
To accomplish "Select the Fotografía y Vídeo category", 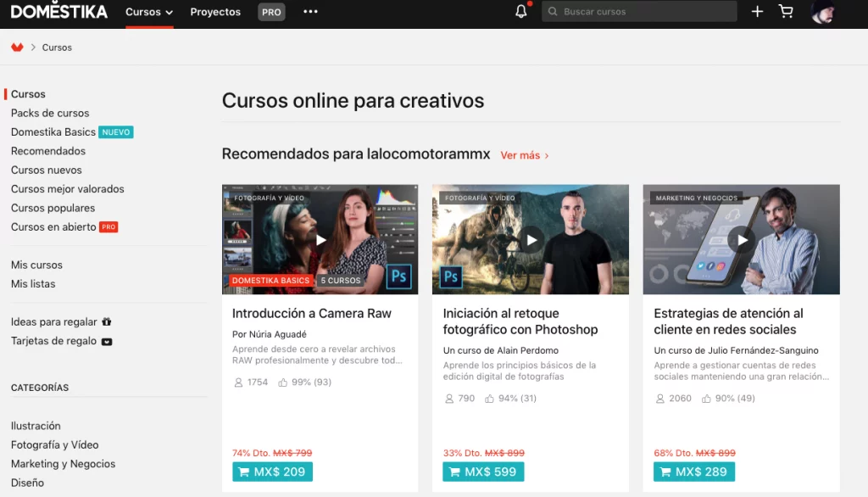I will pos(55,445).
